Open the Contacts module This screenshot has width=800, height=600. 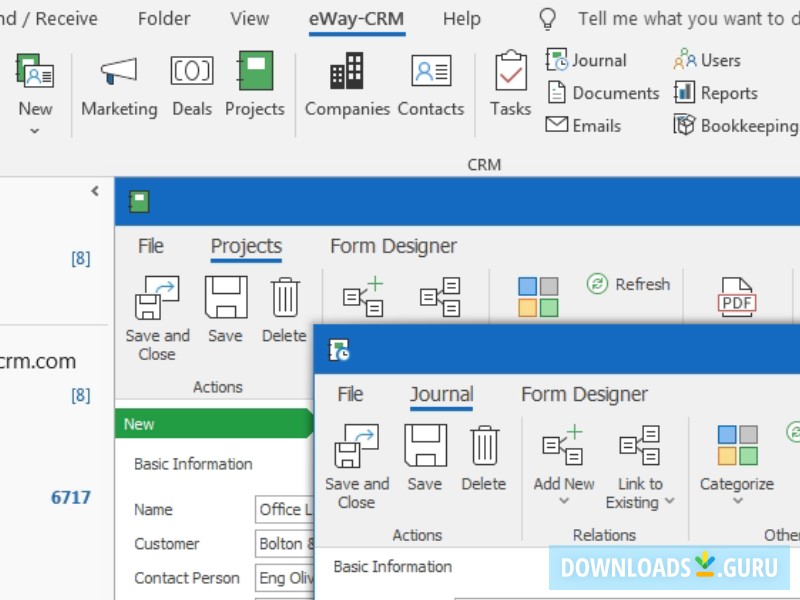[431, 84]
